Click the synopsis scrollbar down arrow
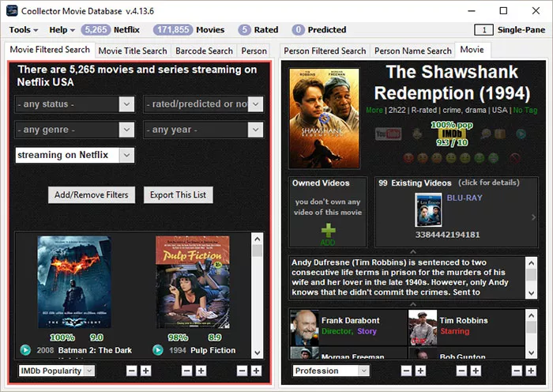 pyautogui.click(x=531, y=293)
